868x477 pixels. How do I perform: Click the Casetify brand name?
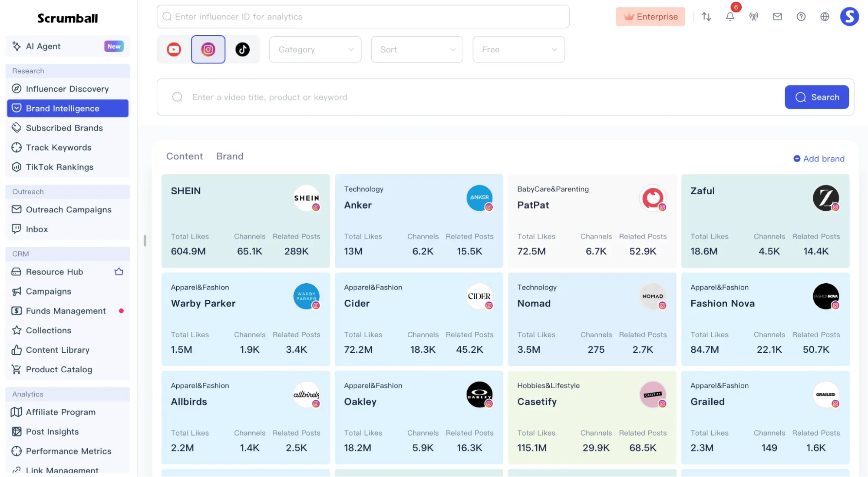pos(537,401)
